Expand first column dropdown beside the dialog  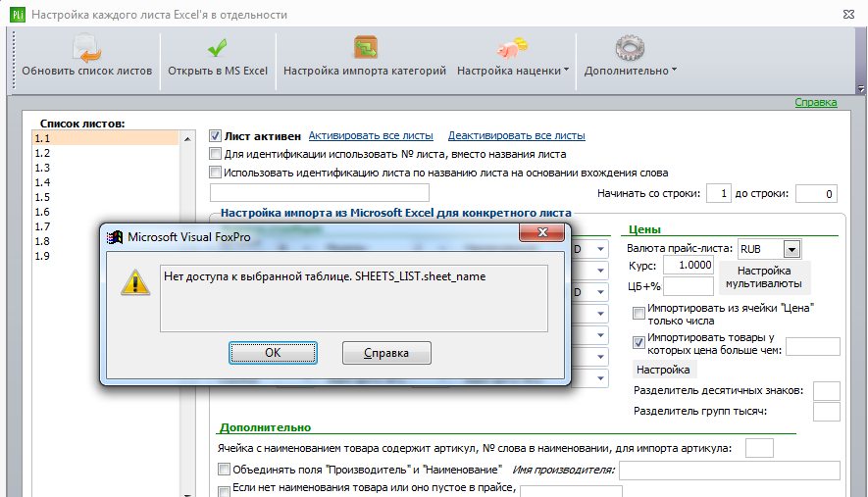[600, 249]
